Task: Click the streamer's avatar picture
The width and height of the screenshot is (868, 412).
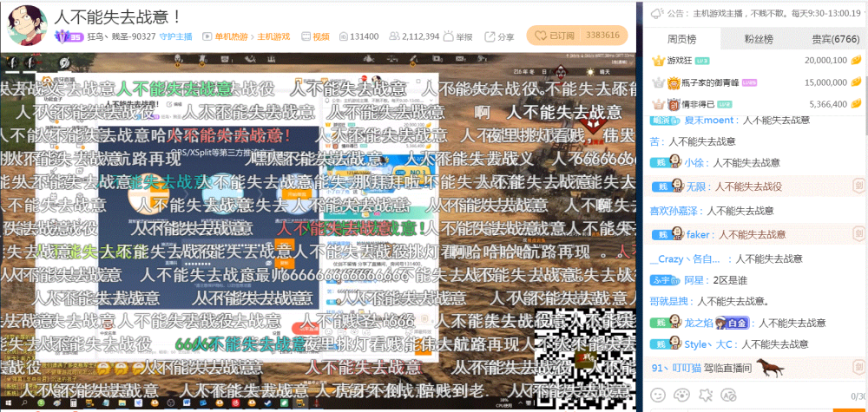Action: (x=26, y=24)
